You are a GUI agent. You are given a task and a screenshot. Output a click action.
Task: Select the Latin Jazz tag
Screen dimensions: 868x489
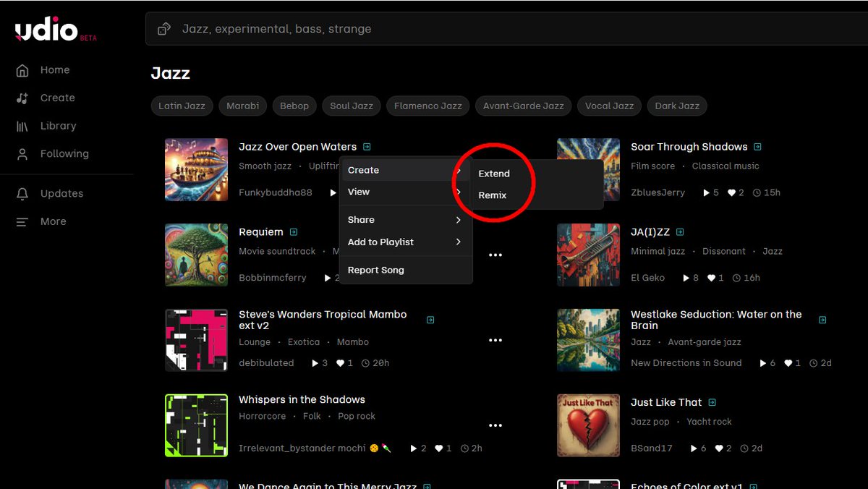pos(182,106)
